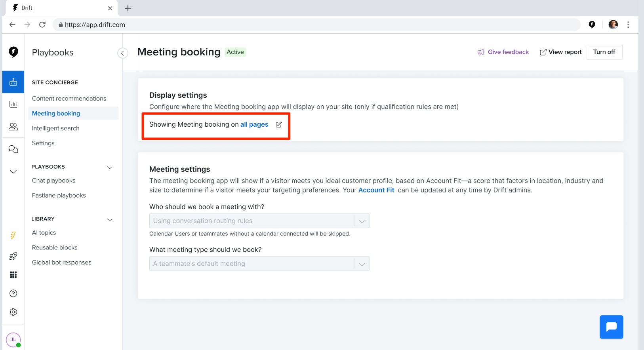Click browser profile avatar
Screen dimensions: 644x350
(x=613, y=25)
